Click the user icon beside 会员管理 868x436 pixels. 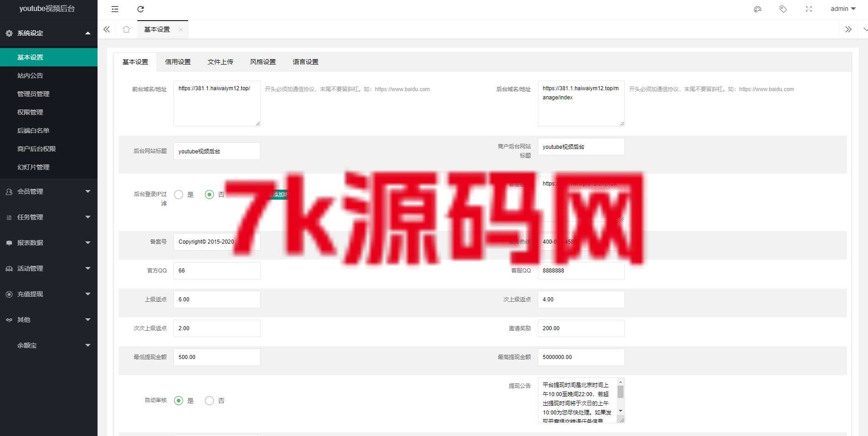pos(9,191)
